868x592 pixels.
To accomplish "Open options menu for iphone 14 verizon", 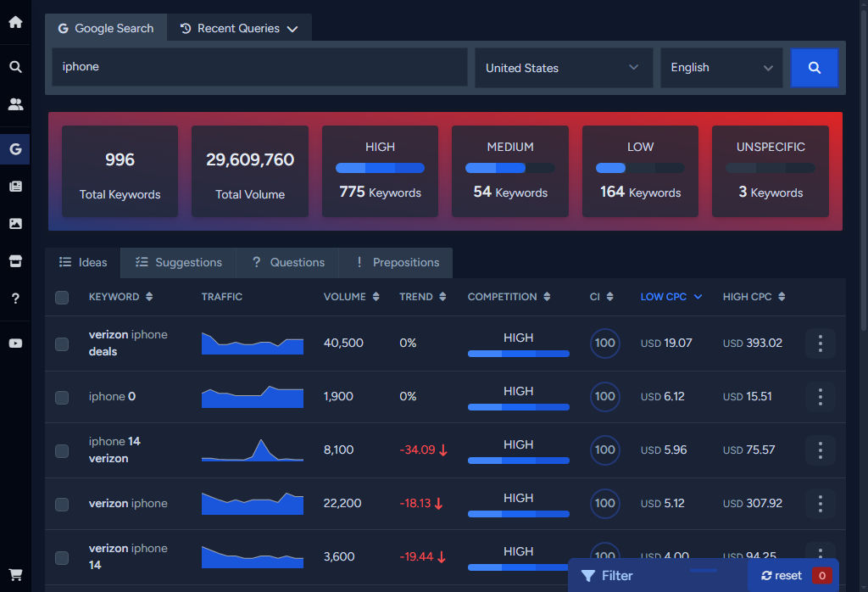I will (x=821, y=450).
